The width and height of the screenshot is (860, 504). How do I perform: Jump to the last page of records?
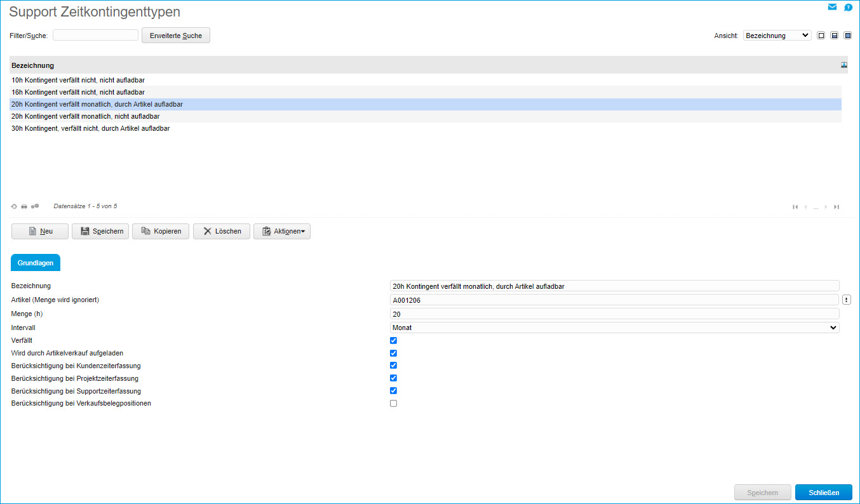coord(836,207)
